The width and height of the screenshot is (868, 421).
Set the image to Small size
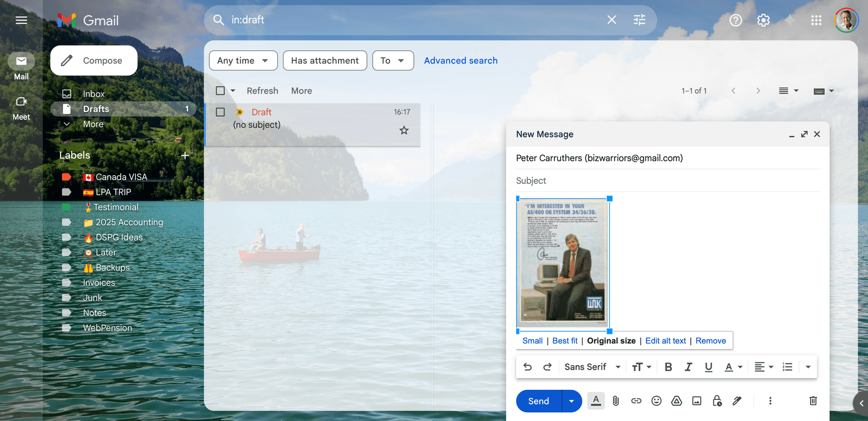click(x=532, y=341)
